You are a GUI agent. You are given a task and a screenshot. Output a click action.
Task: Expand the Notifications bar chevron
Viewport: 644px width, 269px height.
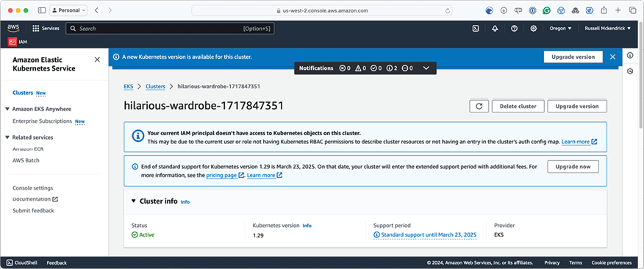(x=426, y=68)
